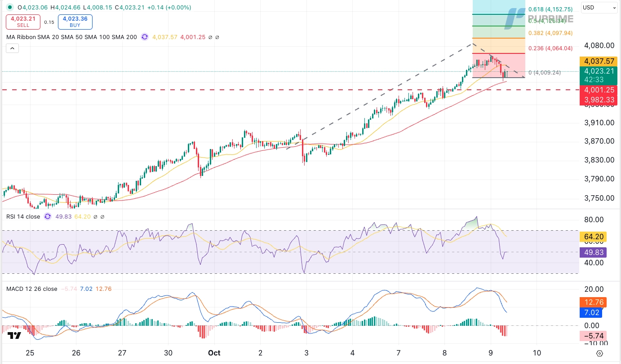This screenshot has height=364, width=621.
Task: Click the green market status dot
Action: tap(10, 8)
